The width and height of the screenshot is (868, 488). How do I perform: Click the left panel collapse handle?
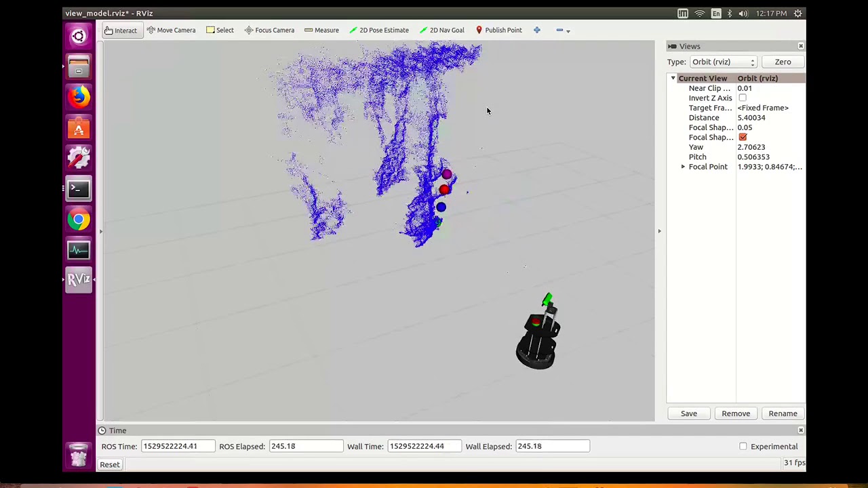pos(101,231)
